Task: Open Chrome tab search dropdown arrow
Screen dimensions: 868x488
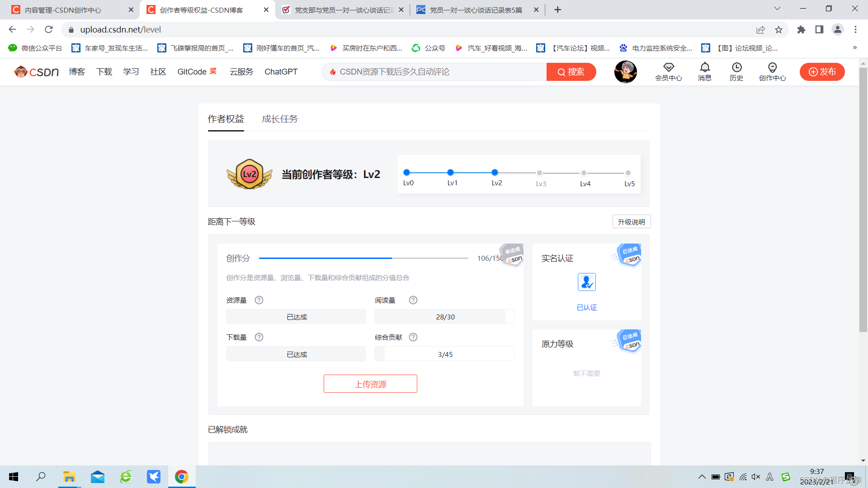Action: tap(777, 9)
